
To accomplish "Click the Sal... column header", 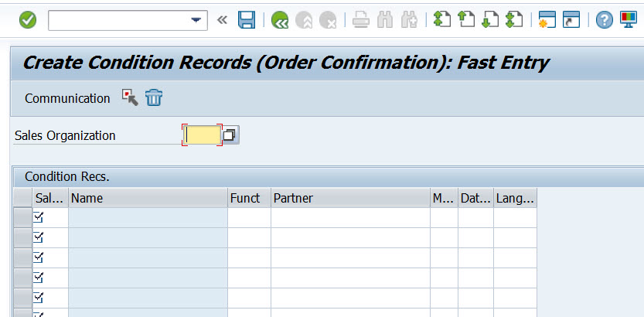I will [x=50, y=198].
